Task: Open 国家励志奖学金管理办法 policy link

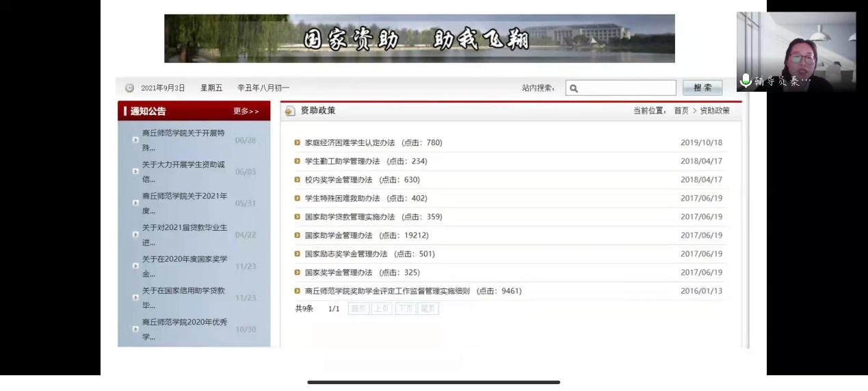Action: point(345,254)
